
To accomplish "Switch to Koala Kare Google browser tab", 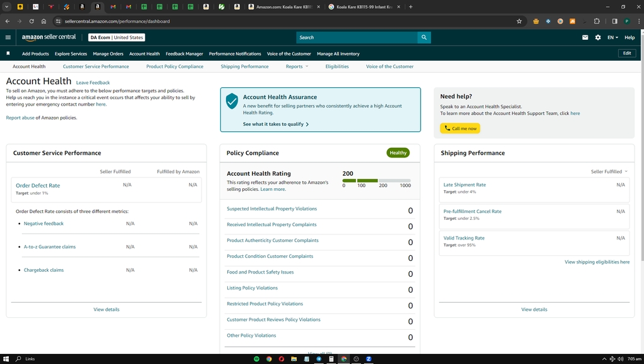I will [x=364, y=6].
